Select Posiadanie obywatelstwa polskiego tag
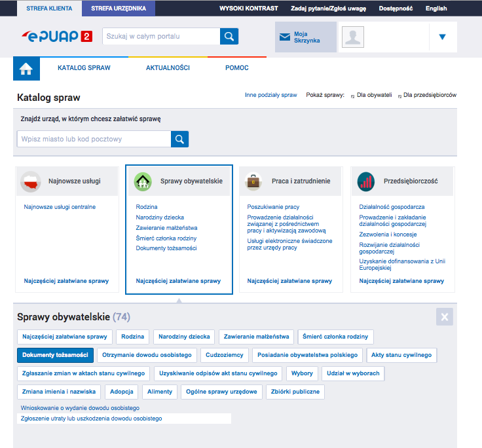The height and width of the screenshot is (448, 482). pos(307,355)
